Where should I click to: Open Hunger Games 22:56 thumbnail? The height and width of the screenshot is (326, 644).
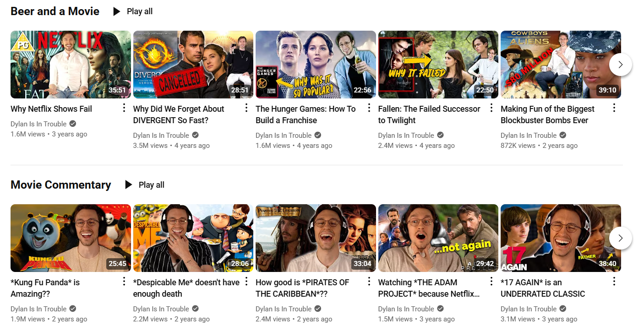coord(316,65)
